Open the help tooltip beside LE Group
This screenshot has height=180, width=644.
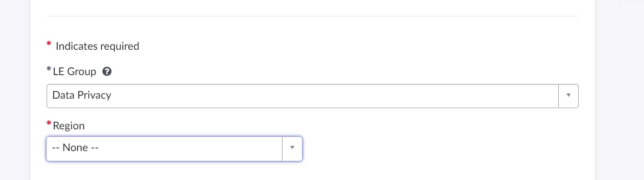coord(107,71)
